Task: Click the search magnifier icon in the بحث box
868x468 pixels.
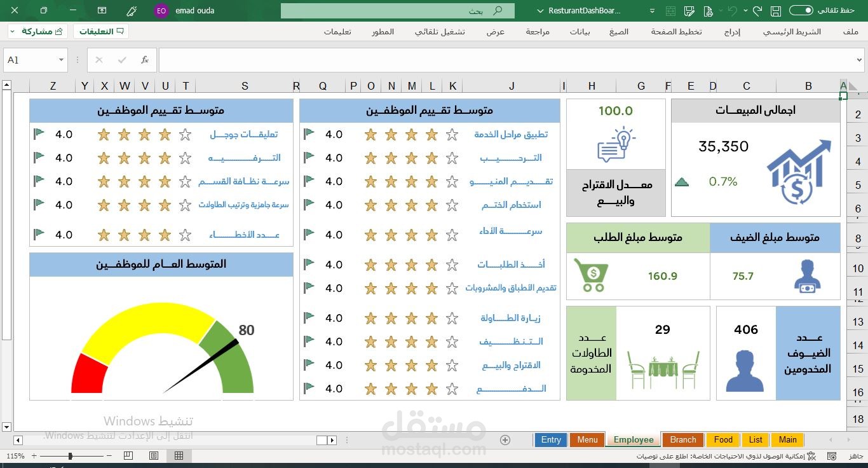Action: [x=498, y=11]
